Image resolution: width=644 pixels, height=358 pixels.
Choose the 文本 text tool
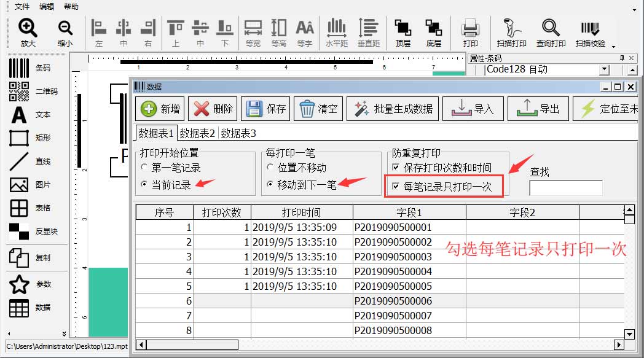click(x=19, y=115)
